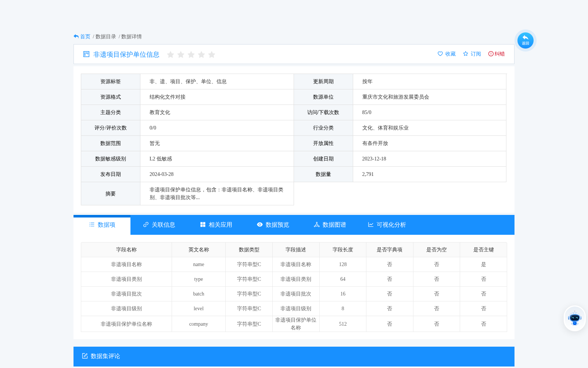Click the field length value 128
This screenshot has height=368, width=588.
pyautogui.click(x=343, y=264)
